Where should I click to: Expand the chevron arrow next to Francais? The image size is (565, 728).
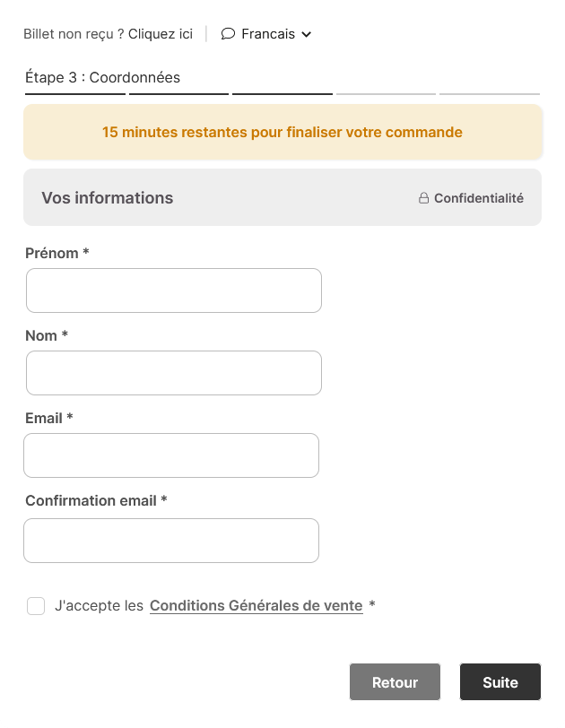[x=307, y=35]
